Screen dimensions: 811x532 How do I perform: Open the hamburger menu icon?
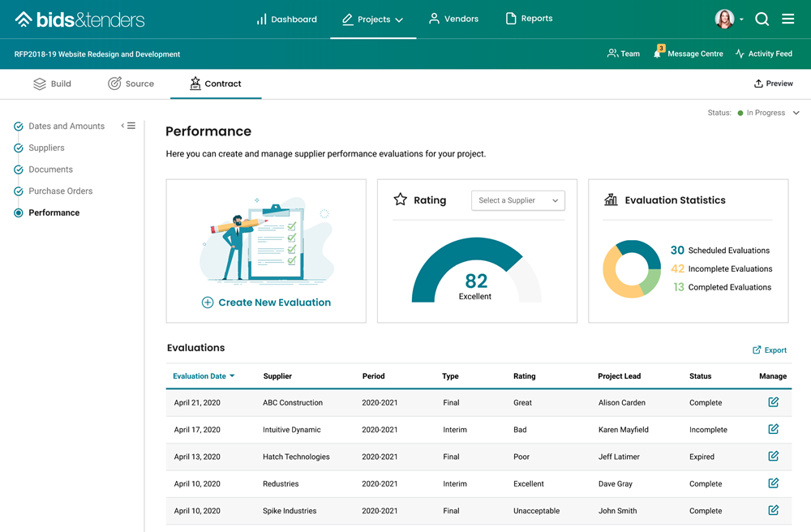point(787,19)
